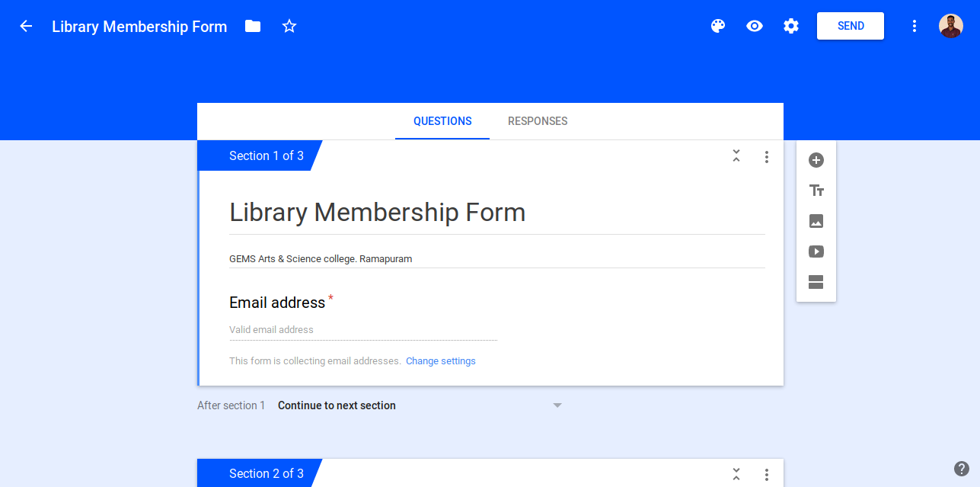Image resolution: width=980 pixels, height=487 pixels.
Task: Insert an image into the form
Action: click(x=816, y=221)
